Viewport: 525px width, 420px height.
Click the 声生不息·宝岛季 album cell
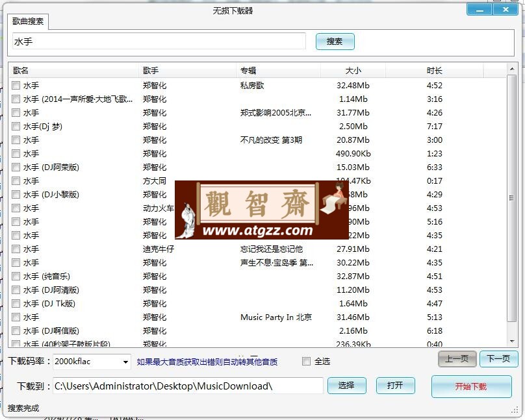point(277,263)
